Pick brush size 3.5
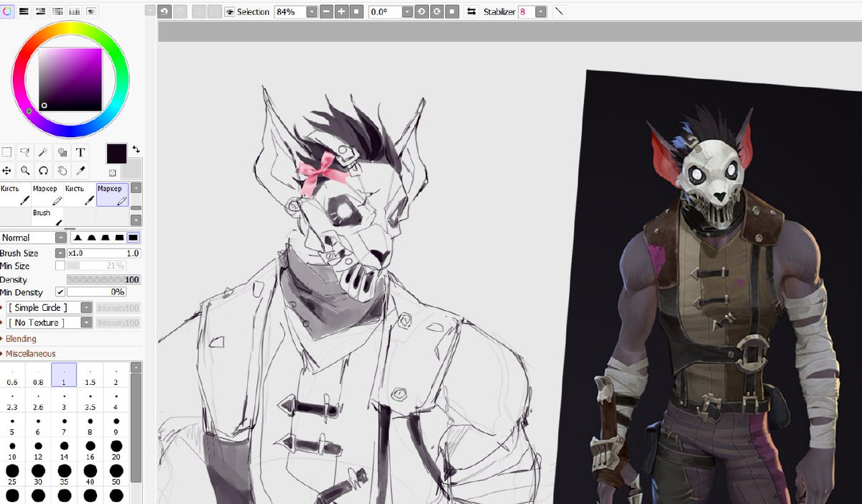 point(90,400)
